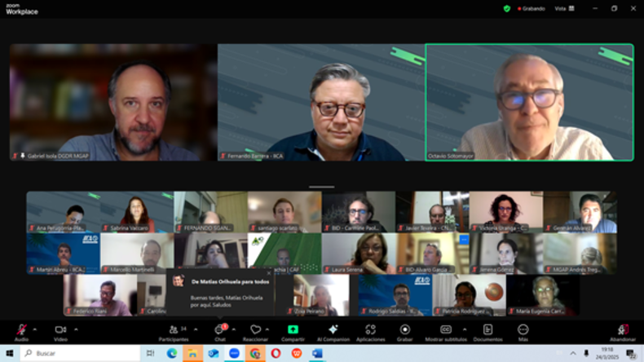This screenshot has width=644, height=362.
Task: Click the Buscar field in Windows taskbar
Action: pos(81,353)
